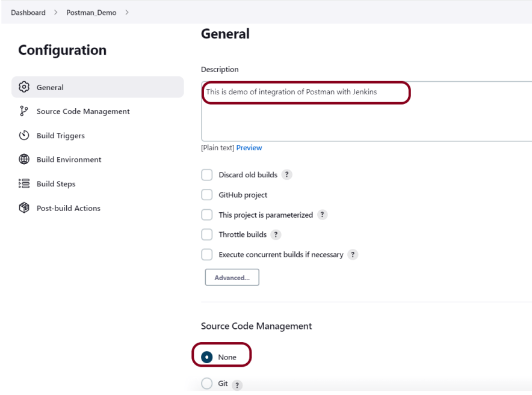Open help icon next to Throttle builds
Image resolution: width=532 pixels, height=395 pixels.
pyautogui.click(x=276, y=234)
